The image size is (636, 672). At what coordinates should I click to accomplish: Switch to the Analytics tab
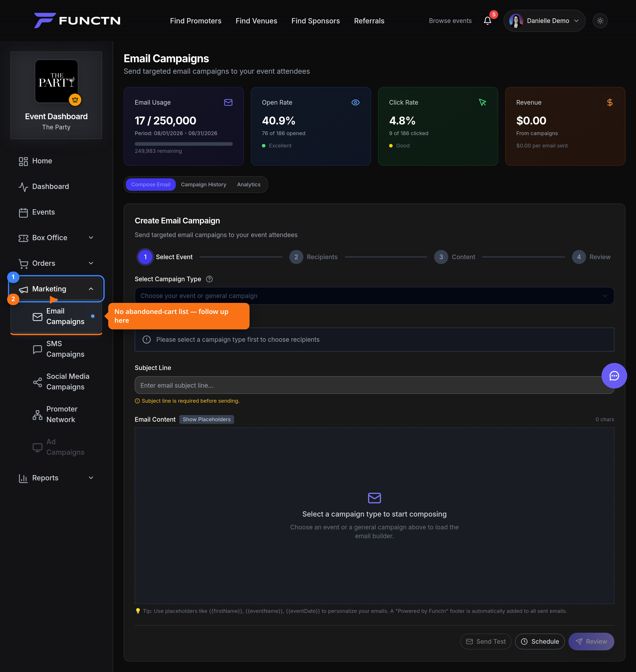point(249,184)
